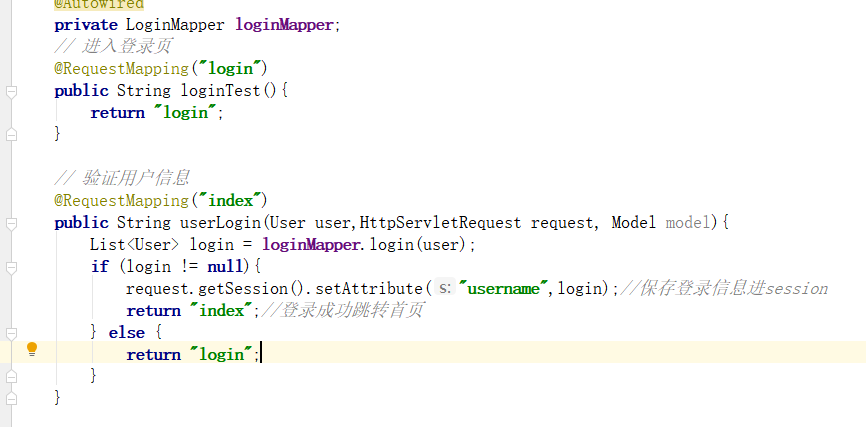Click the 'Model' parameter type
Viewport: 866px width, 427px height.
tap(634, 223)
